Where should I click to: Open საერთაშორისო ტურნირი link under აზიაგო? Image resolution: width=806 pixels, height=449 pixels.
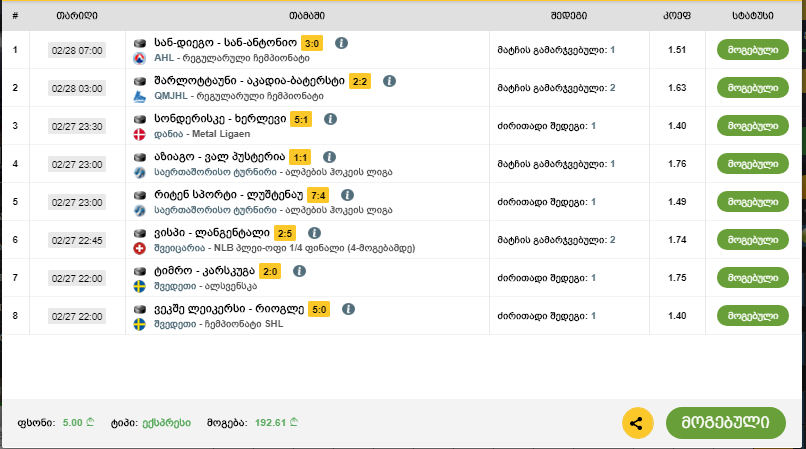coord(215,172)
